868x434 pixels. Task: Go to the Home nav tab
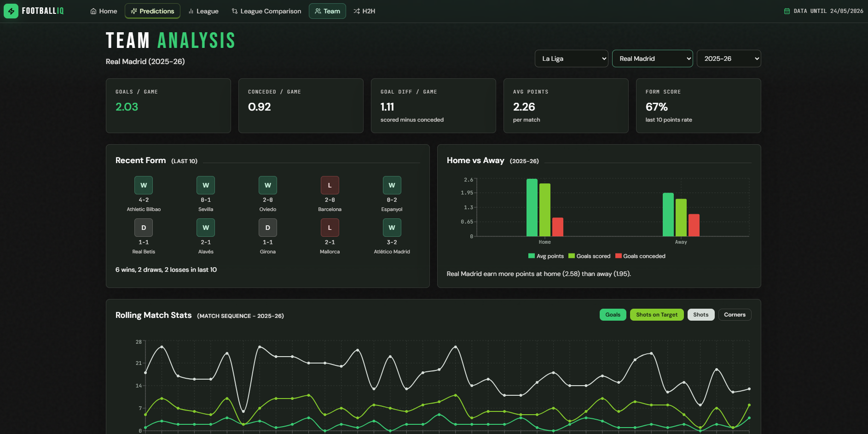[104, 11]
